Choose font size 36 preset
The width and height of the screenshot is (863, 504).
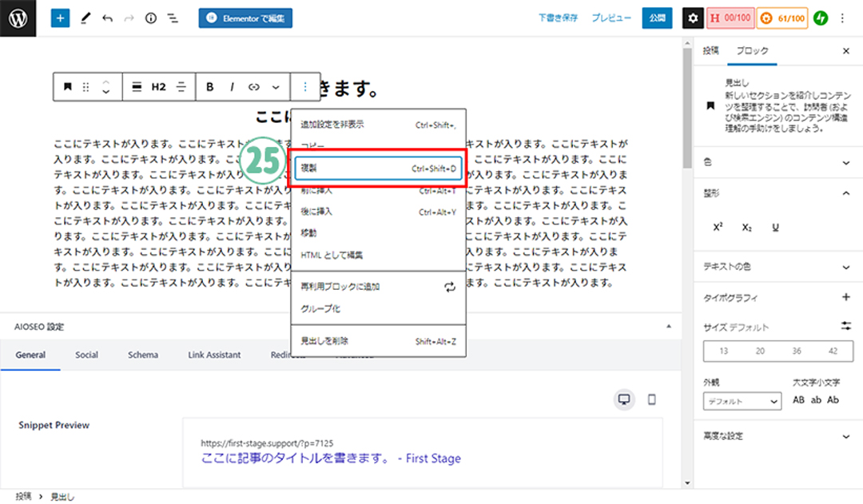click(x=797, y=351)
